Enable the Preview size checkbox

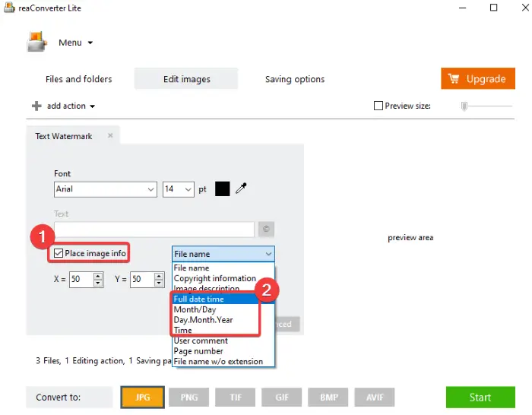click(378, 106)
